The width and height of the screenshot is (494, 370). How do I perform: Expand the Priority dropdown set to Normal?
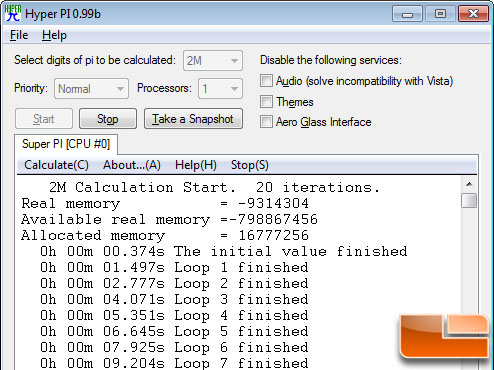tap(91, 89)
